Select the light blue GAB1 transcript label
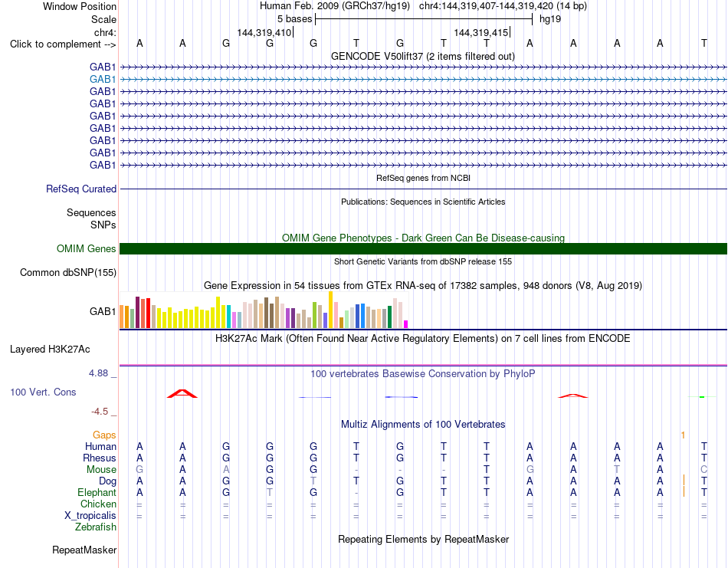The height and width of the screenshot is (568, 728). (x=103, y=80)
